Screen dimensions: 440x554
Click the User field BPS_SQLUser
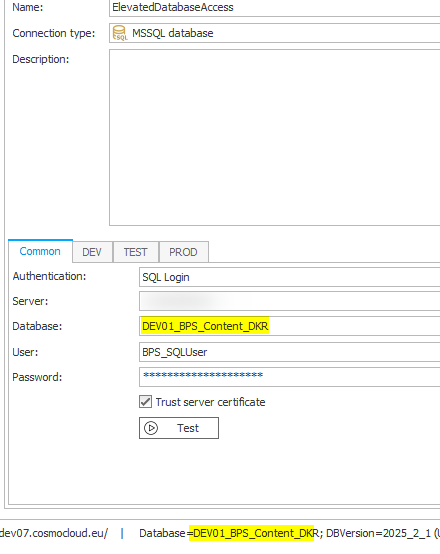pos(289,352)
